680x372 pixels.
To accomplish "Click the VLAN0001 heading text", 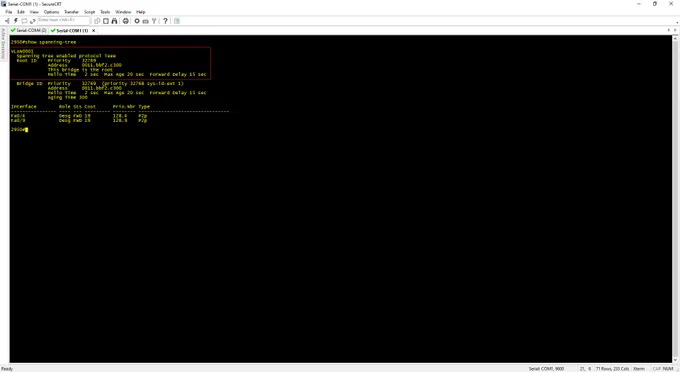I will (22, 51).
